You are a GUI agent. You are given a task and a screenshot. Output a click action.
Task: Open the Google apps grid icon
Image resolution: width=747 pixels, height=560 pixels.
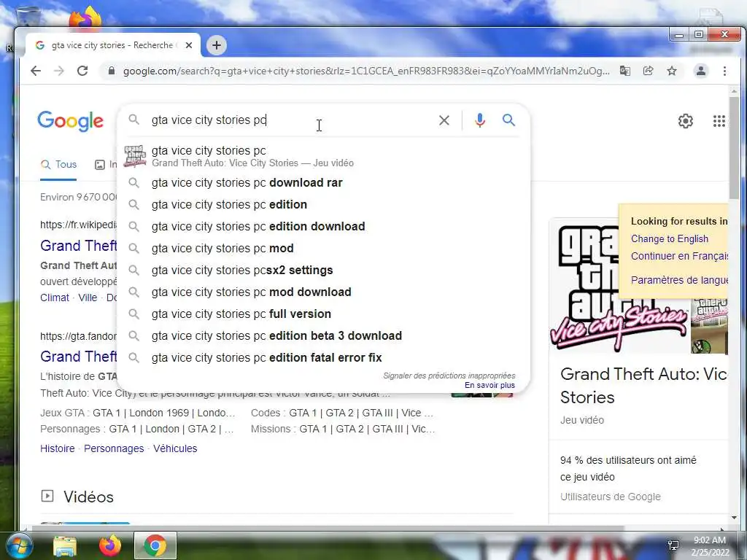(x=719, y=121)
